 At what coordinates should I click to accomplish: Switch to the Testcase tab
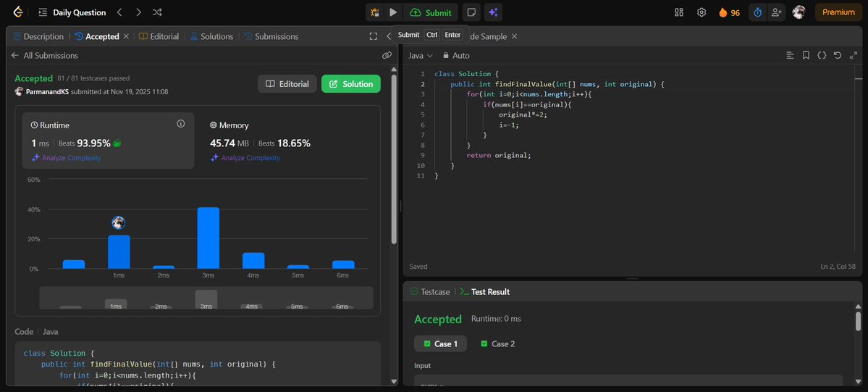(x=430, y=291)
